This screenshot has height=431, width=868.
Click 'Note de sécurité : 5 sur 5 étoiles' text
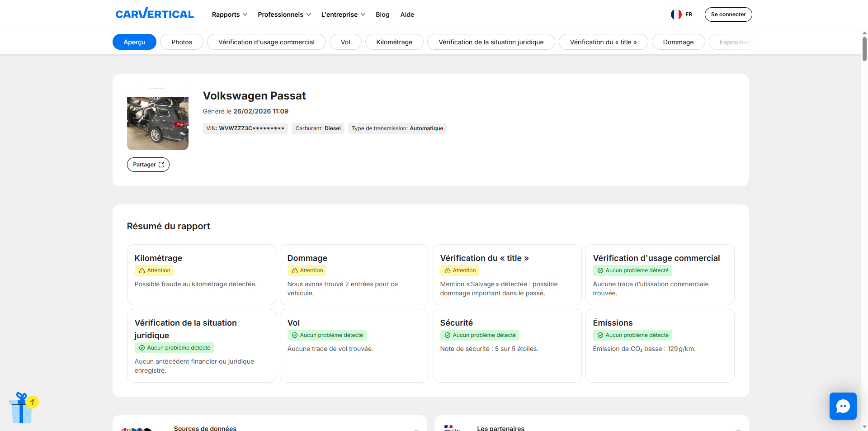(489, 349)
